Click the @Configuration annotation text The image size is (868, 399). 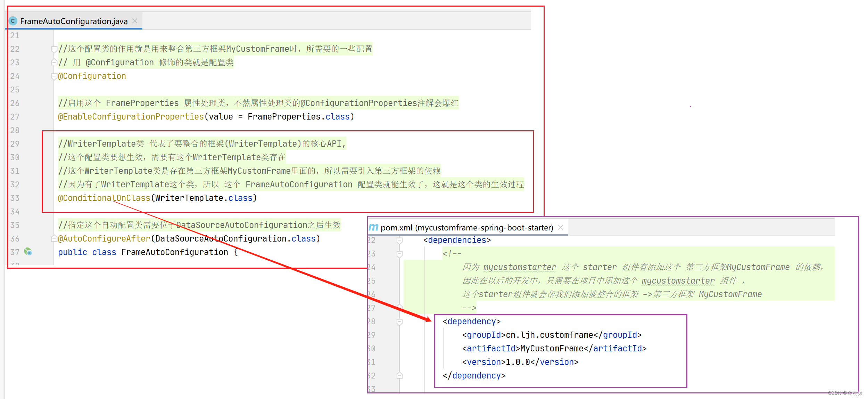(x=92, y=76)
